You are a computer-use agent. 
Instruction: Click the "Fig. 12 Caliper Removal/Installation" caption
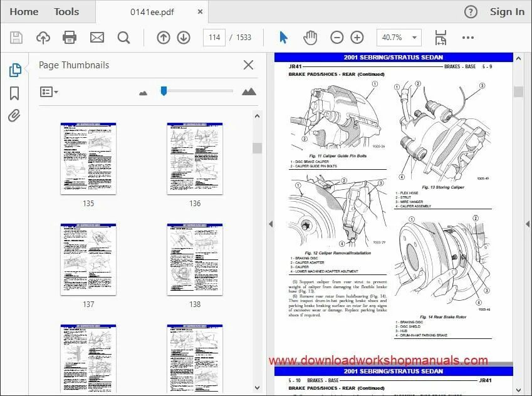pyautogui.click(x=338, y=253)
